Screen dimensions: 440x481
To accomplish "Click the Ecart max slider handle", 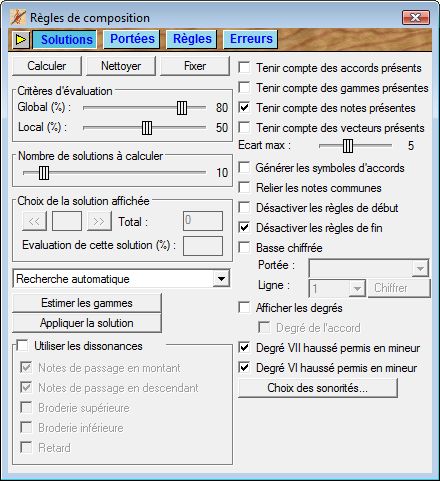I will [348, 145].
